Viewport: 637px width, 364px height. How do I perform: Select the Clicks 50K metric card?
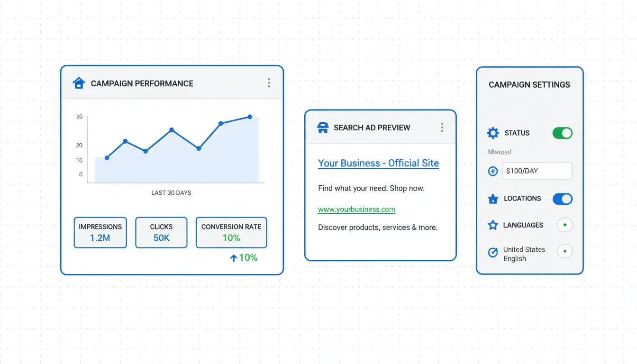point(161,232)
